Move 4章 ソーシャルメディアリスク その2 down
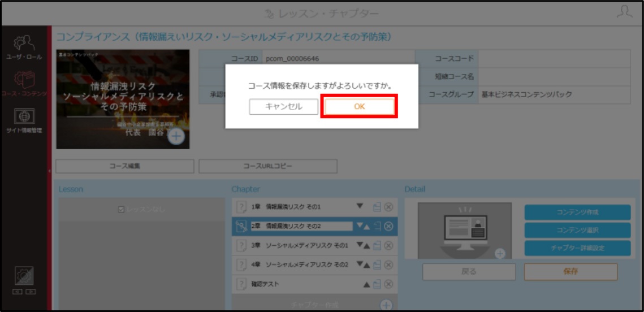644x312 pixels. click(360, 264)
